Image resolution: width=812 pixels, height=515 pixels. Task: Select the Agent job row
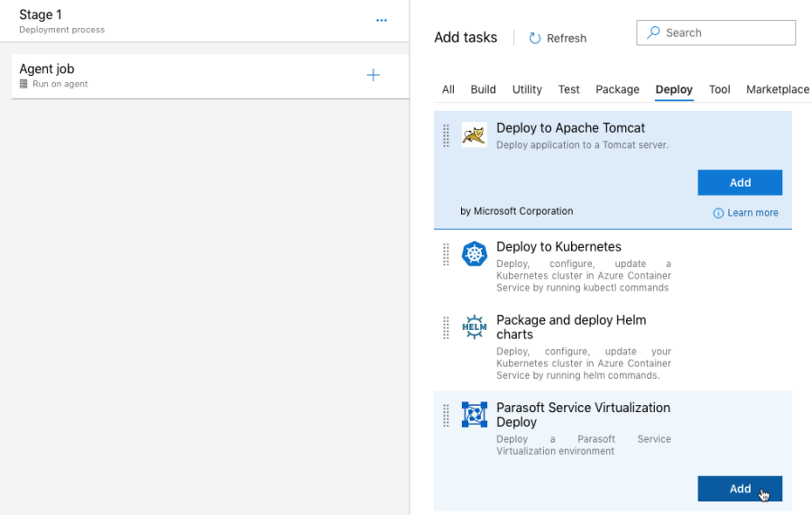click(x=210, y=76)
